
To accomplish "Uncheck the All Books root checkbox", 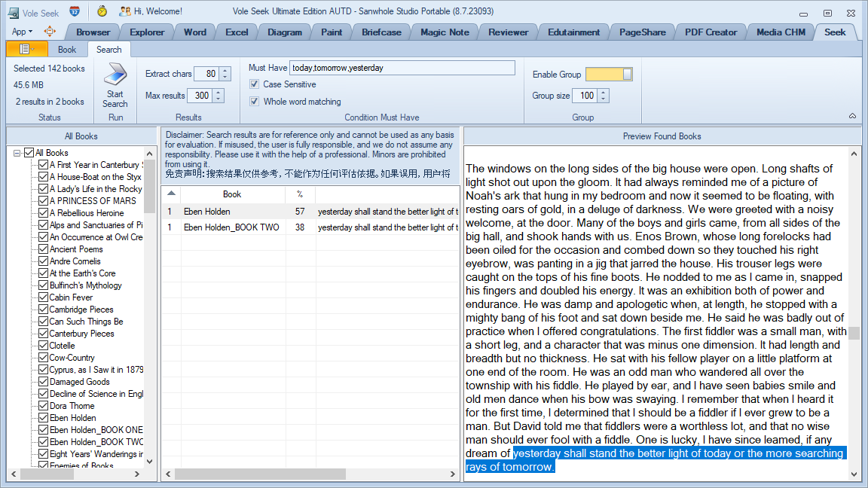I will (29, 153).
